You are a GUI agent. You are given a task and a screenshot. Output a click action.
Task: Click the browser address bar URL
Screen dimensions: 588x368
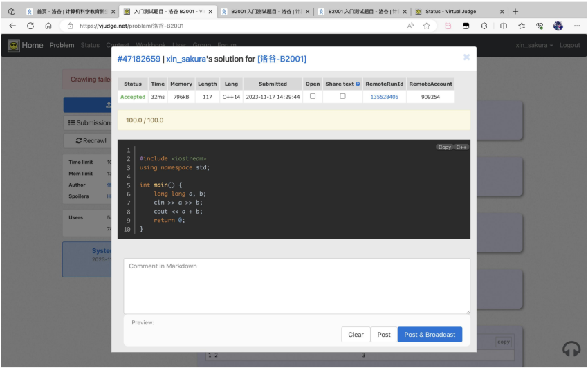[131, 26]
